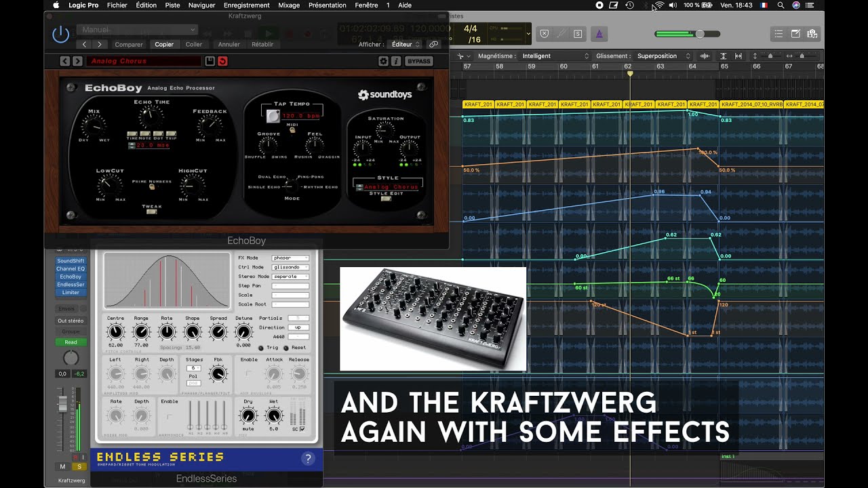The height and width of the screenshot is (488, 868).
Task: Toggle the EchoBoy plugin power button
Action: [61, 34]
